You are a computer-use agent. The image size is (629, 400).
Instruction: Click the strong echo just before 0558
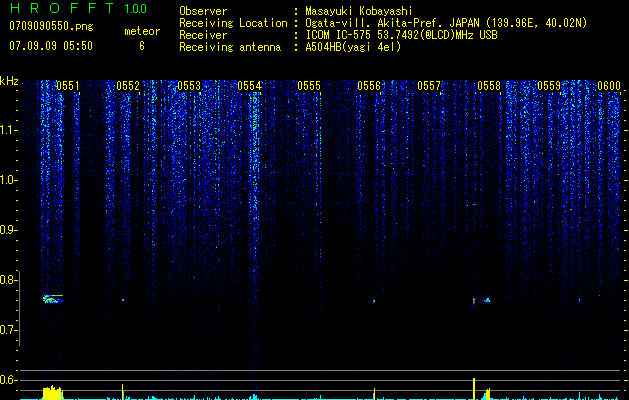click(474, 301)
